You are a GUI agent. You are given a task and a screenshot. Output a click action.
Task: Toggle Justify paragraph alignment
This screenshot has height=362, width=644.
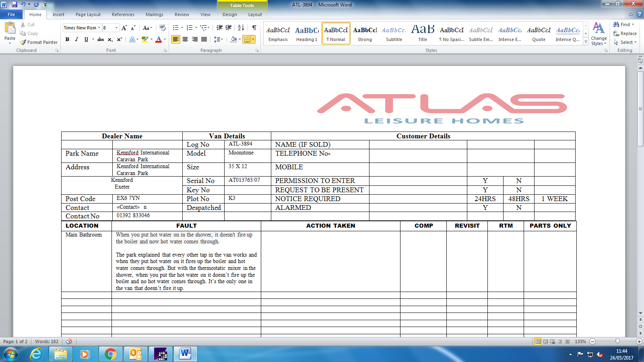(204, 39)
